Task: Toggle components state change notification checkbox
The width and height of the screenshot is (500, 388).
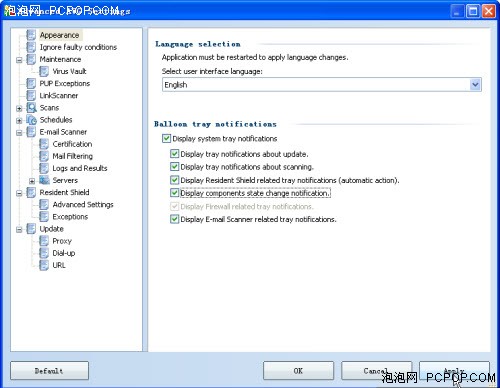Action: pyautogui.click(x=174, y=193)
